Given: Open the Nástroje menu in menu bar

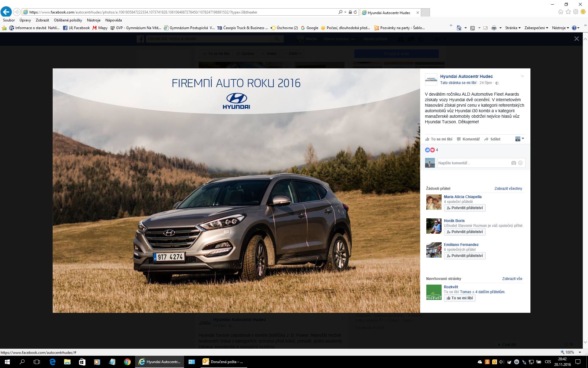Looking at the screenshot, I should 94,20.
